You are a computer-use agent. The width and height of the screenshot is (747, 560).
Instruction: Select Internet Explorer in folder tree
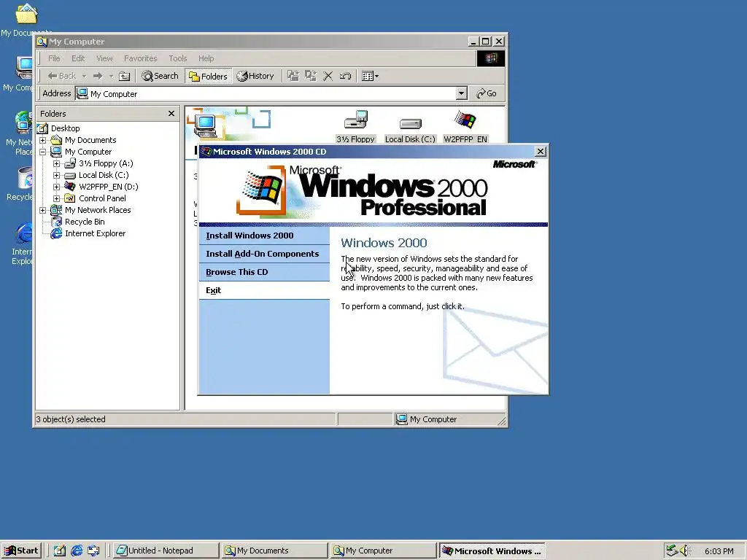96,233
